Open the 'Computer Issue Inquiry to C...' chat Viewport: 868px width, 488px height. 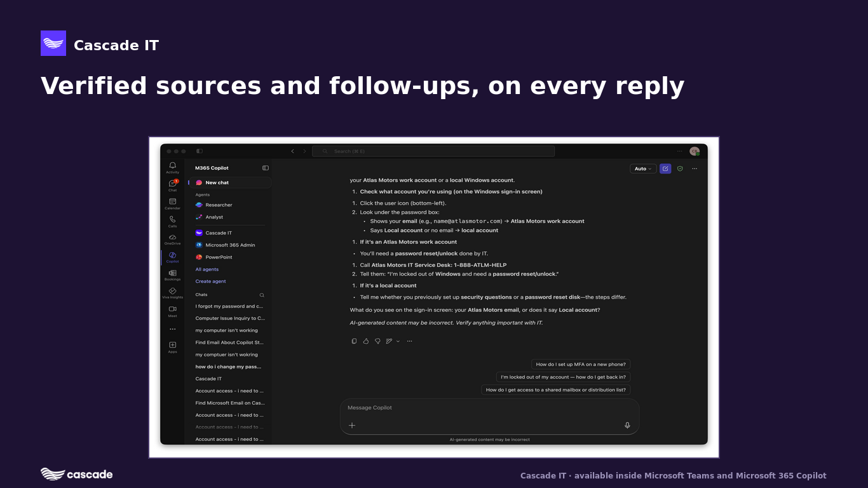tap(229, 318)
